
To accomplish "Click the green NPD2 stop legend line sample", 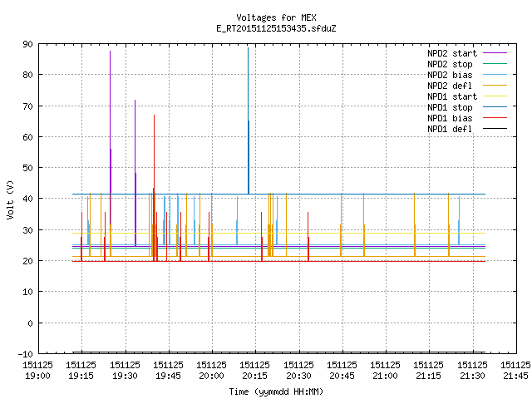I will point(495,63).
